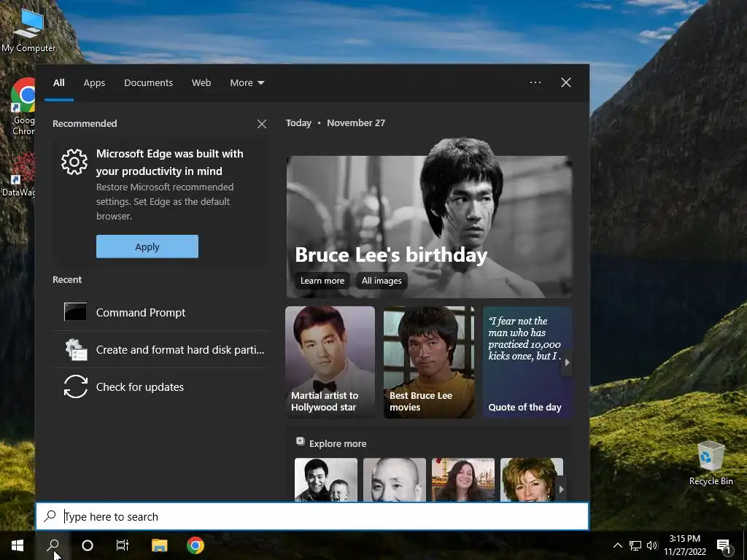This screenshot has width=747, height=560.
Task: Open the notification action center
Action: tap(724, 545)
